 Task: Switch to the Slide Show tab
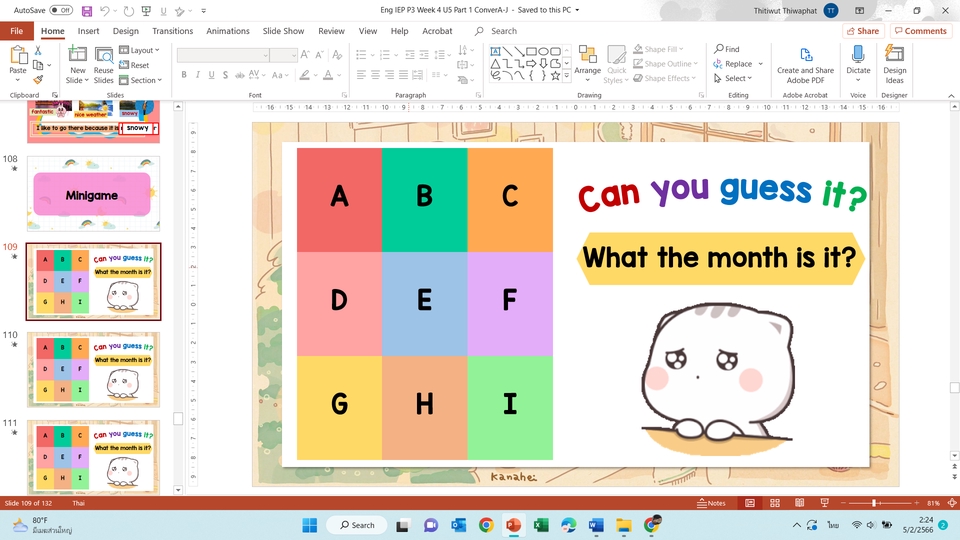click(283, 31)
